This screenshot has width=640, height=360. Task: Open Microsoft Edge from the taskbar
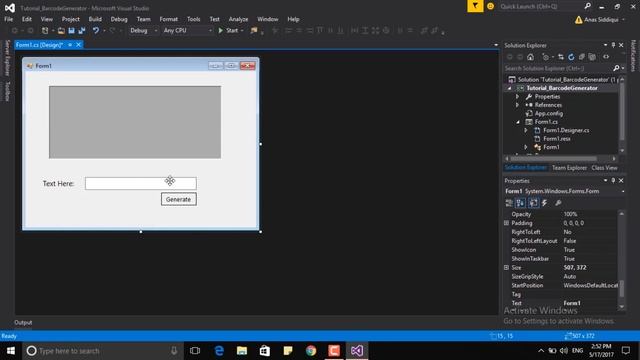click(x=219, y=351)
